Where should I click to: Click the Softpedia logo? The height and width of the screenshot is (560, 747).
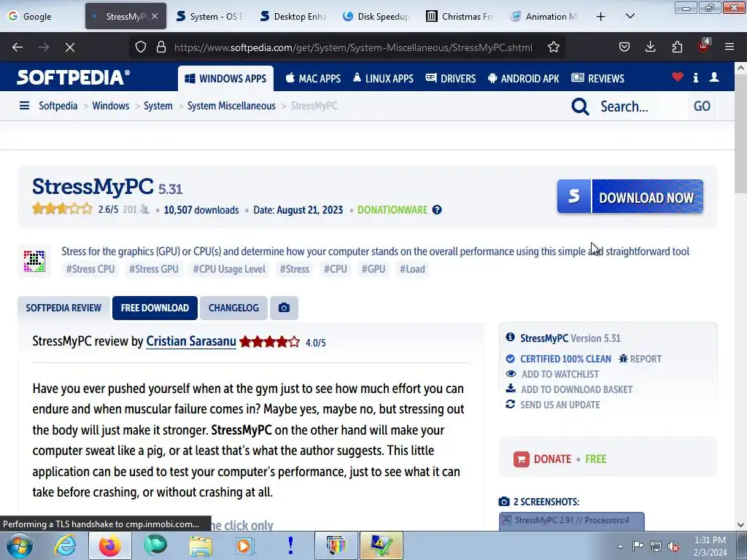tap(73, 77)
